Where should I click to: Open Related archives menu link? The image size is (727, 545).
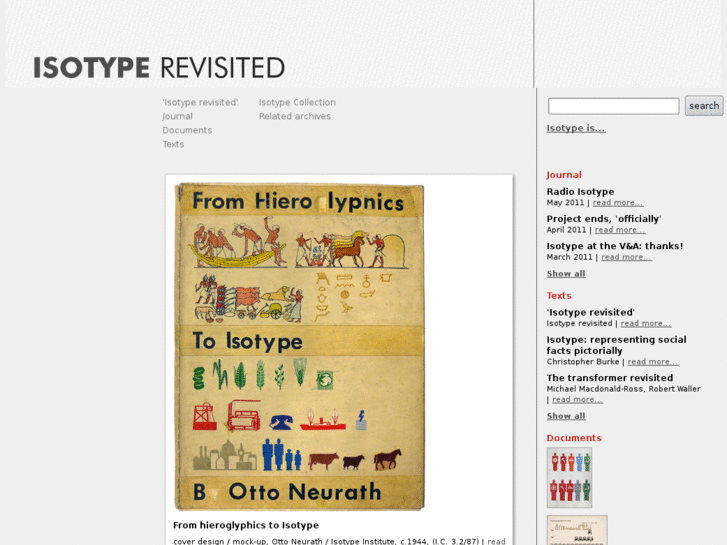coord(294,117)
